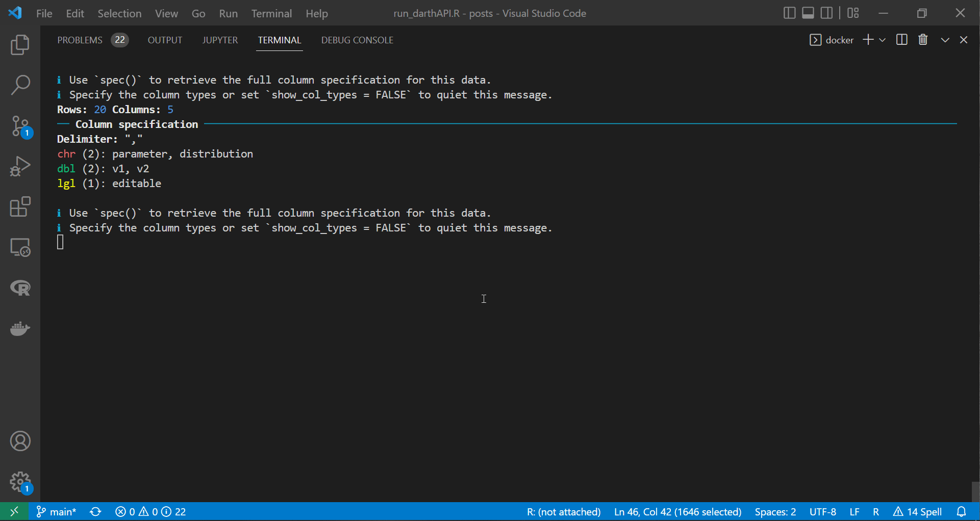Click the UTF-8 encoding status item
980x521 pixels.
point(822,512)
